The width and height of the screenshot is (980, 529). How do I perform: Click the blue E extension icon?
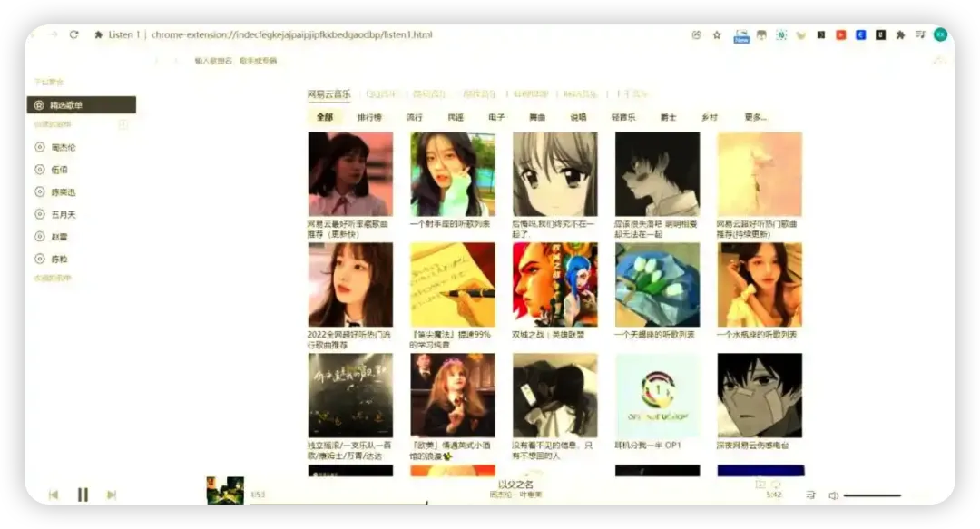(860, 35)
